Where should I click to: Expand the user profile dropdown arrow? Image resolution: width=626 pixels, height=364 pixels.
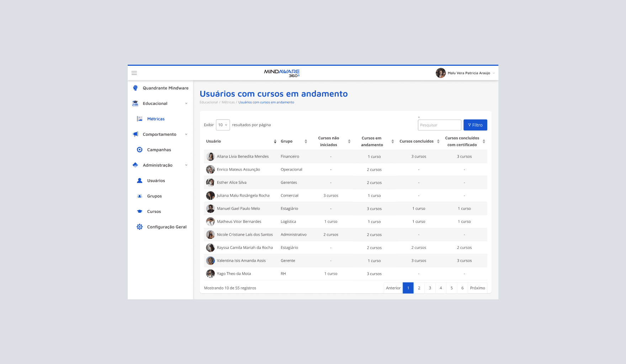[x=494, y=73]
